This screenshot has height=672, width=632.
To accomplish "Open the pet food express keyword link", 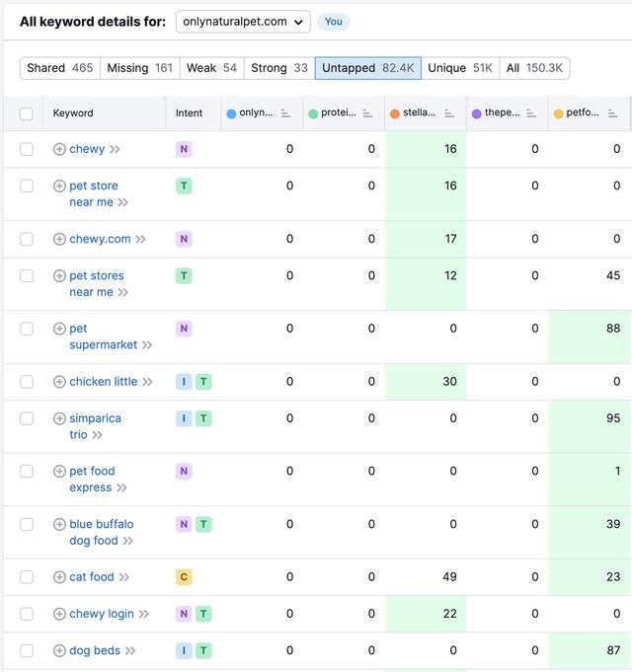I will (92, 480).
